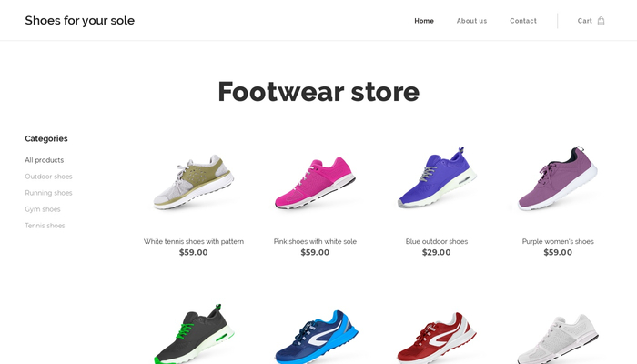Open the About us page

click(x=471, y=21)
